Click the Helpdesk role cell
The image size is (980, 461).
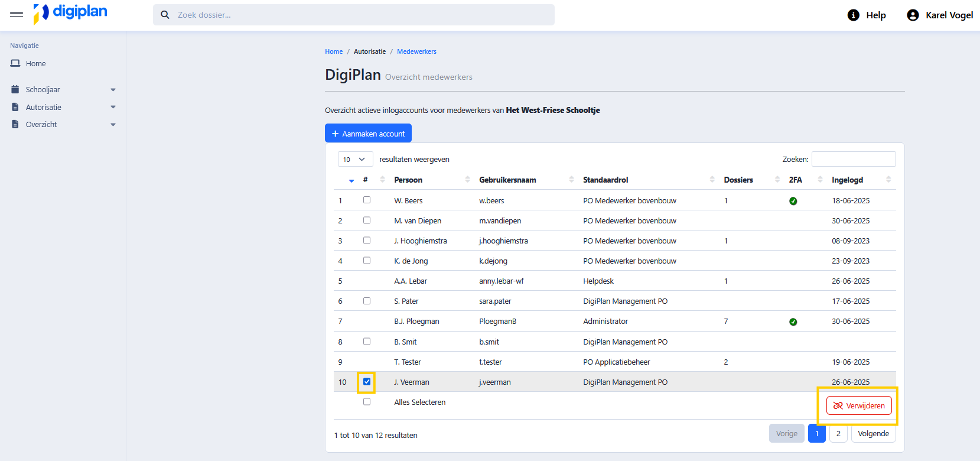click(598, 281)
